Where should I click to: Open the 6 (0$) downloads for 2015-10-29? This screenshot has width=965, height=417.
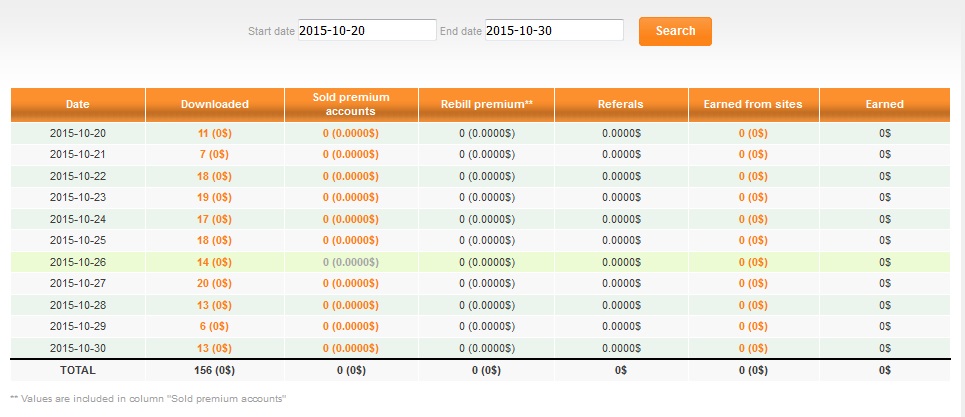pos(215,327)
